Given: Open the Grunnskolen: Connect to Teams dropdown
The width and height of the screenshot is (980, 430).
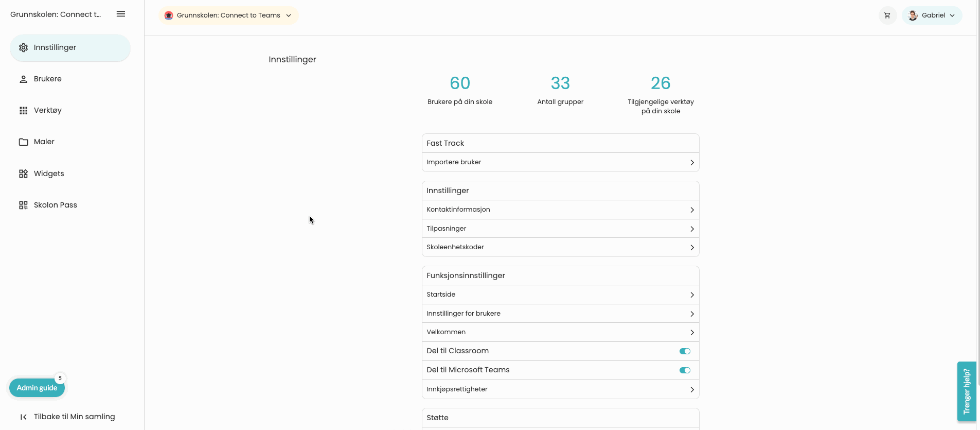Looking at the screenshot, I should (228, 15).
